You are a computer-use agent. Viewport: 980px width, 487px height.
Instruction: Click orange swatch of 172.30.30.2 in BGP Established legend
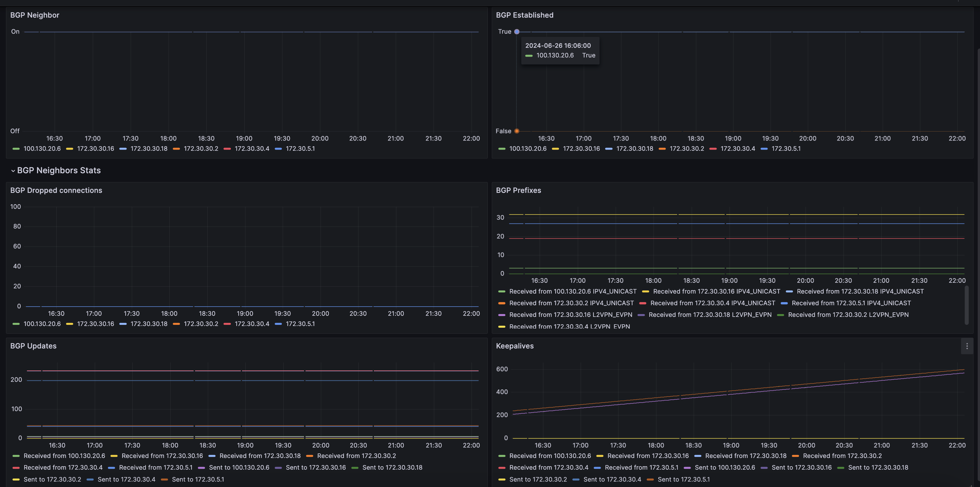tap(662, 149)
